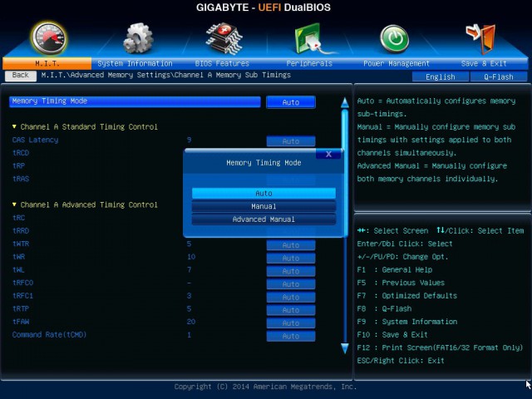Select the tRC setting label

tap(18, 218)
